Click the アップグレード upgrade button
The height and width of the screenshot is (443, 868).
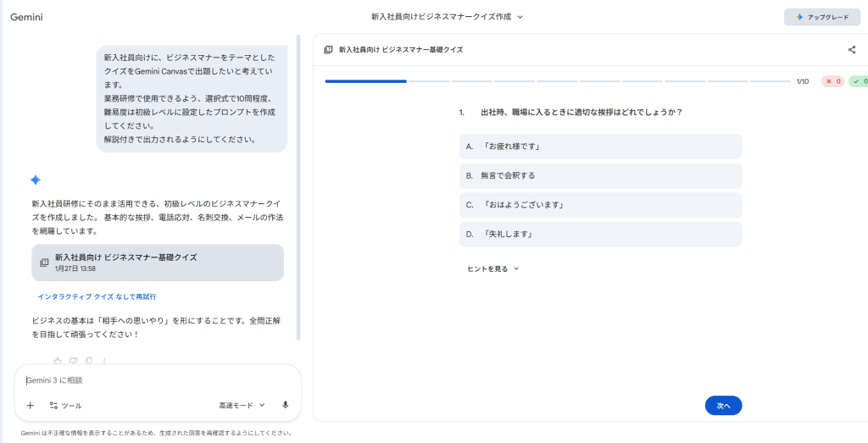[821, 17]
